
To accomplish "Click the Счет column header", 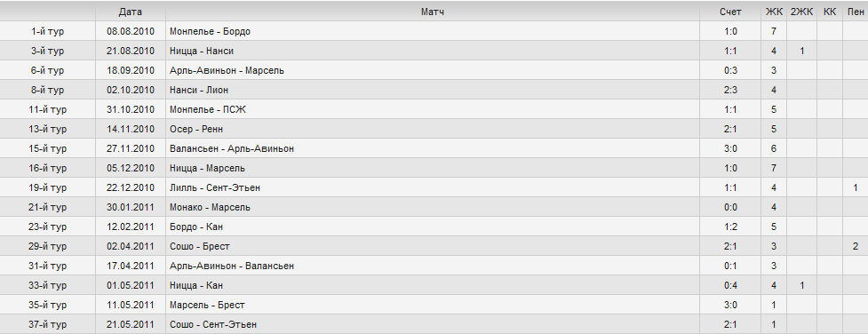I will point(730,12).
